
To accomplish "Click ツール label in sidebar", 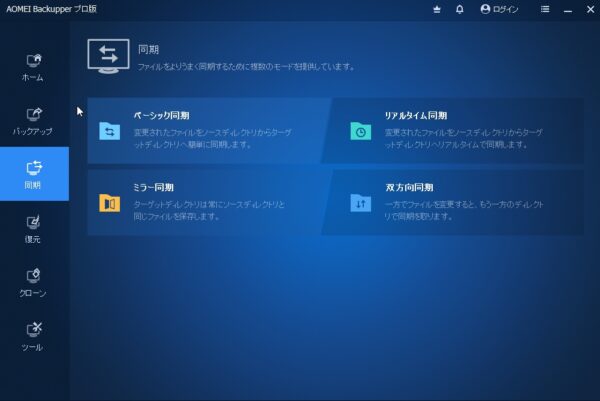I will click(33, 347).
